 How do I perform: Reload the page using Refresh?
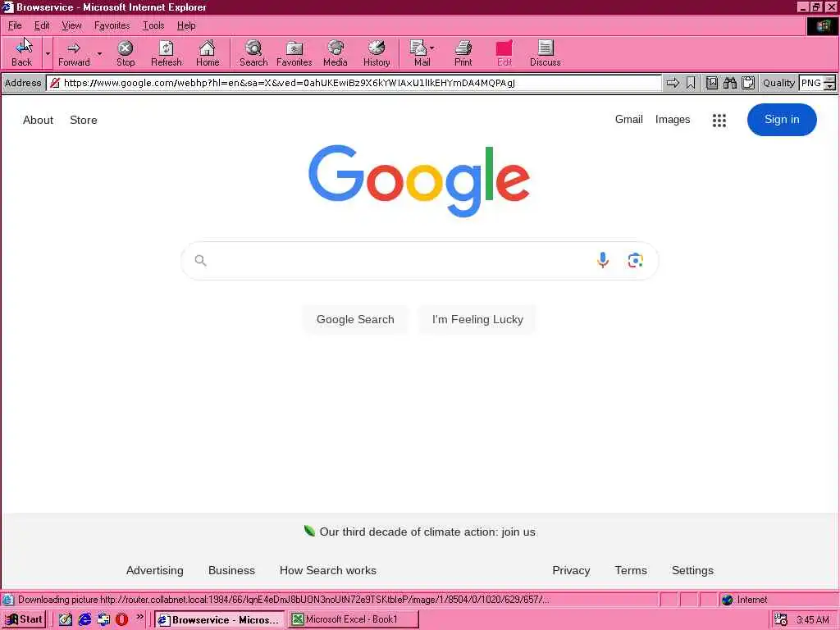[166, 53]
